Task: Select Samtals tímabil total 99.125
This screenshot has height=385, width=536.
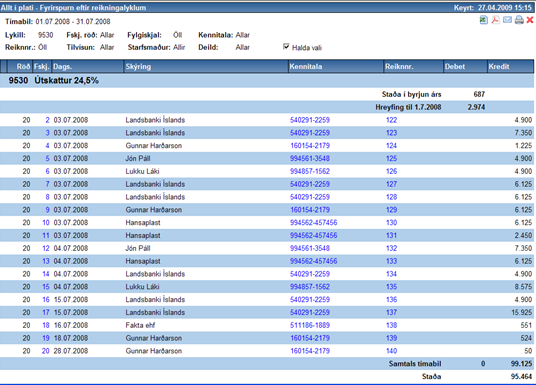Action: [522, 364]
